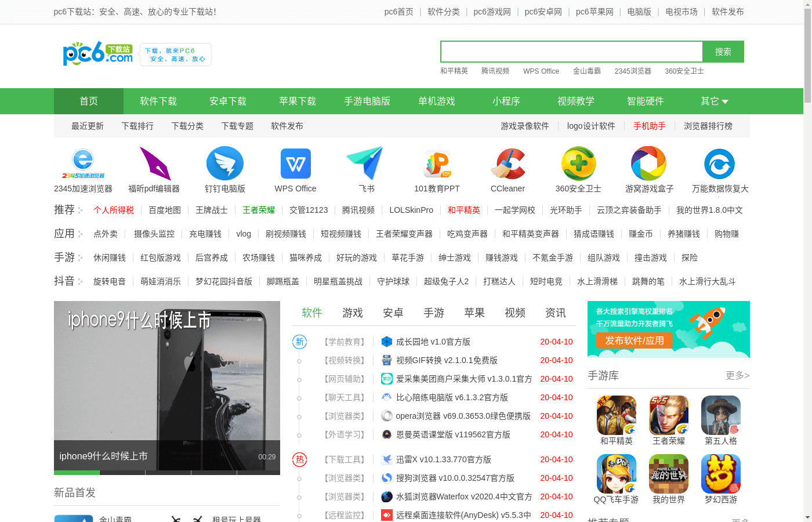Focus the search input field

pyautogui.click(x=572, y=52)
